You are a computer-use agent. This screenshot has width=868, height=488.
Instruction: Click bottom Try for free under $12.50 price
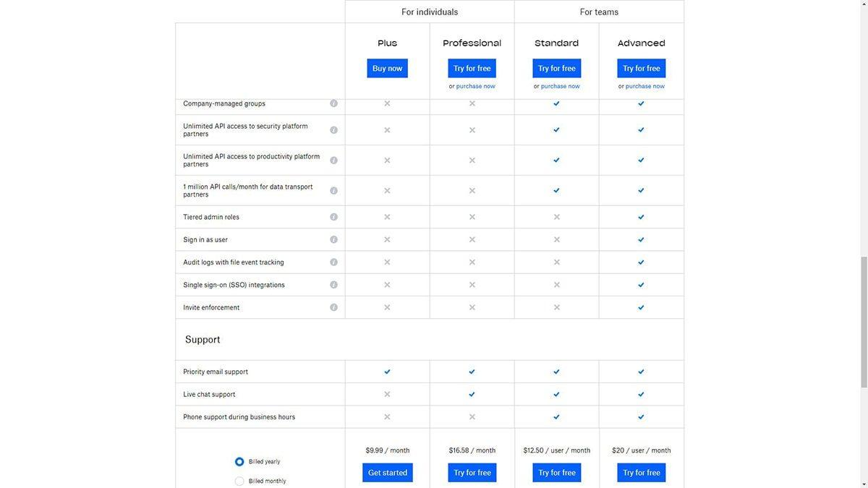(556, 473)
